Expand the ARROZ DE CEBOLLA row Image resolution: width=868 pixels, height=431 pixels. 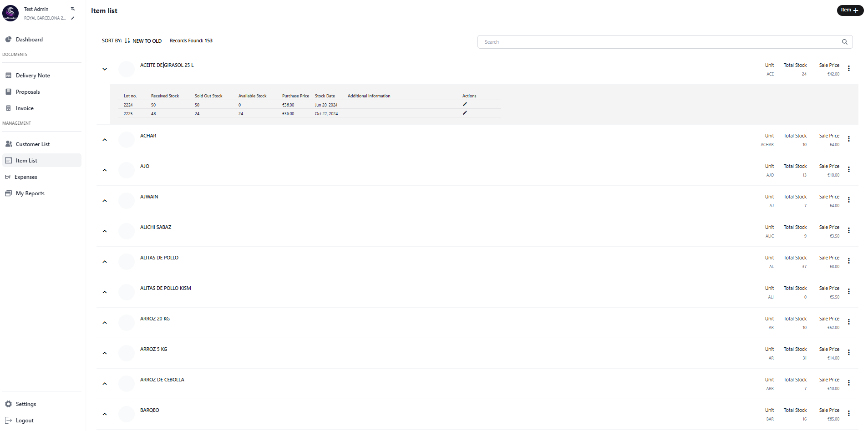point(105,384)
